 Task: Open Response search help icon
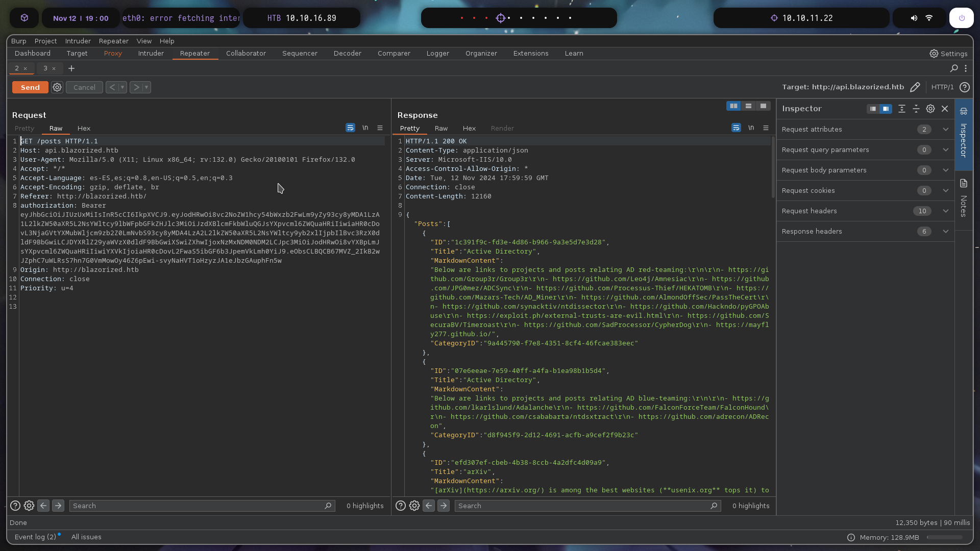[x=401, y=506]
